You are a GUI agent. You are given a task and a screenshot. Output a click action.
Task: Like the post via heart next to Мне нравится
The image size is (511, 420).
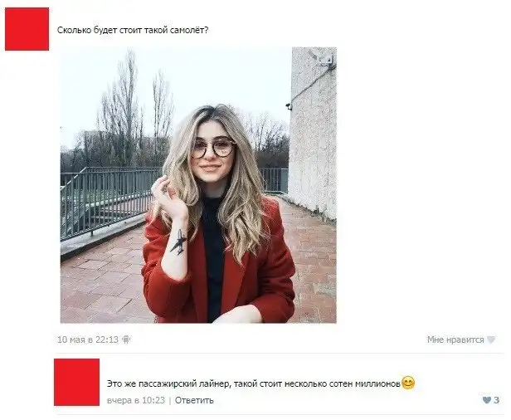[491, 339]
